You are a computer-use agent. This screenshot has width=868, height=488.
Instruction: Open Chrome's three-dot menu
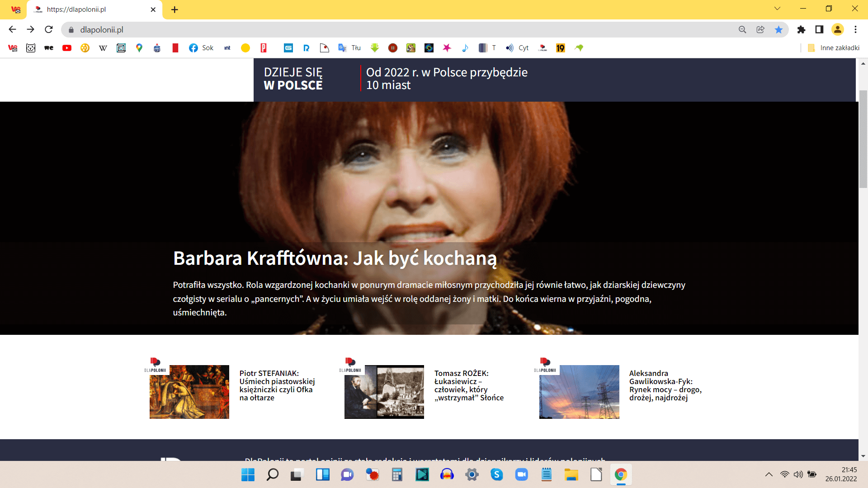[x=855, y=30]
